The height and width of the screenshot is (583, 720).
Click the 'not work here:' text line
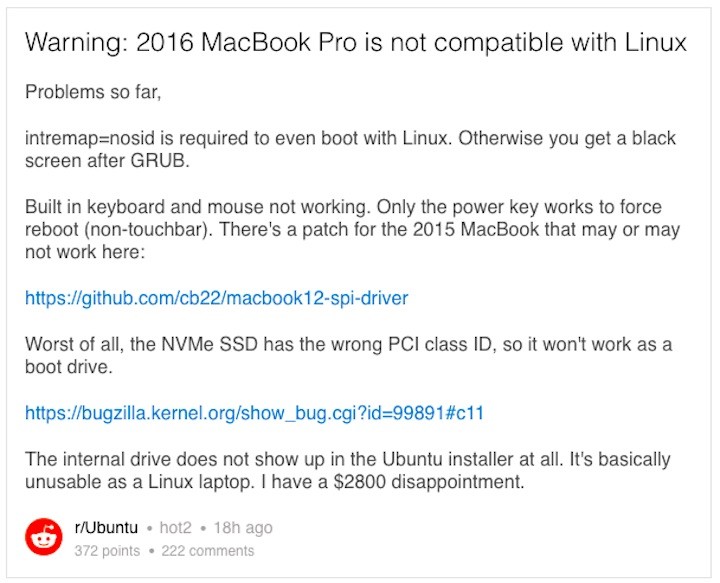[85, 252]
